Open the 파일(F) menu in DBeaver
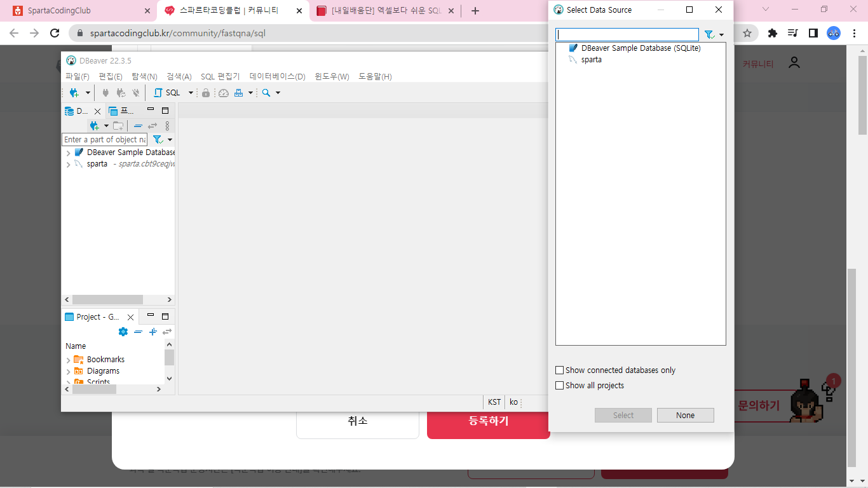The width and height of the screenshot is (868, 488). coord(78,77)
